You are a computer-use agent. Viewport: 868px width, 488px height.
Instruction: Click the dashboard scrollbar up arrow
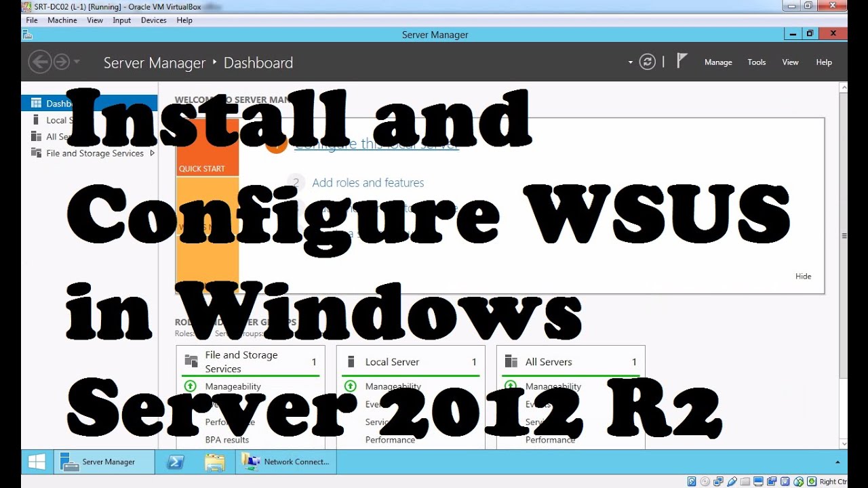coord(844,87)
